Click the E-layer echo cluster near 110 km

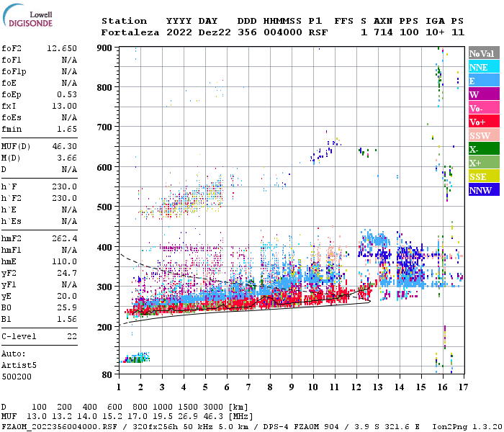tap(135, 358)
